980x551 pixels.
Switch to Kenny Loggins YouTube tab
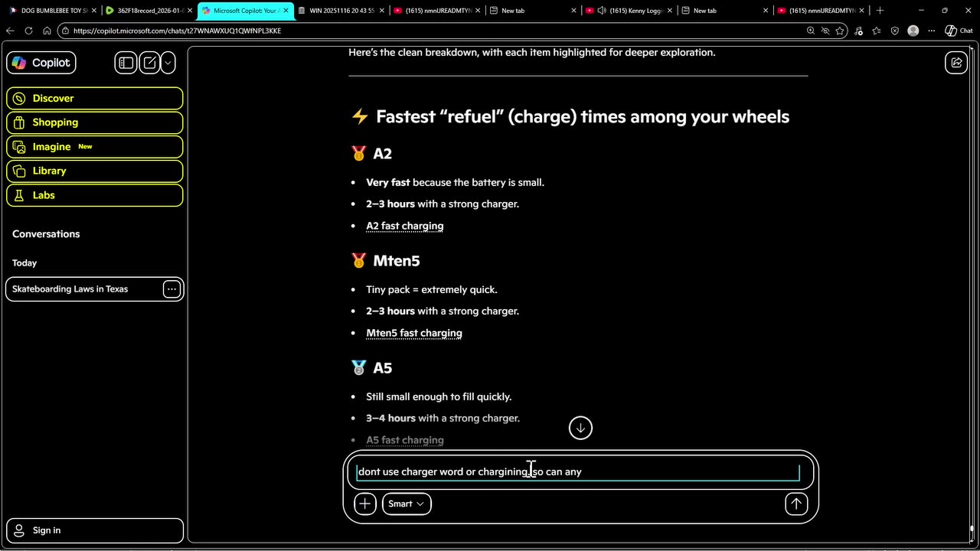click(x=628, y=11)
